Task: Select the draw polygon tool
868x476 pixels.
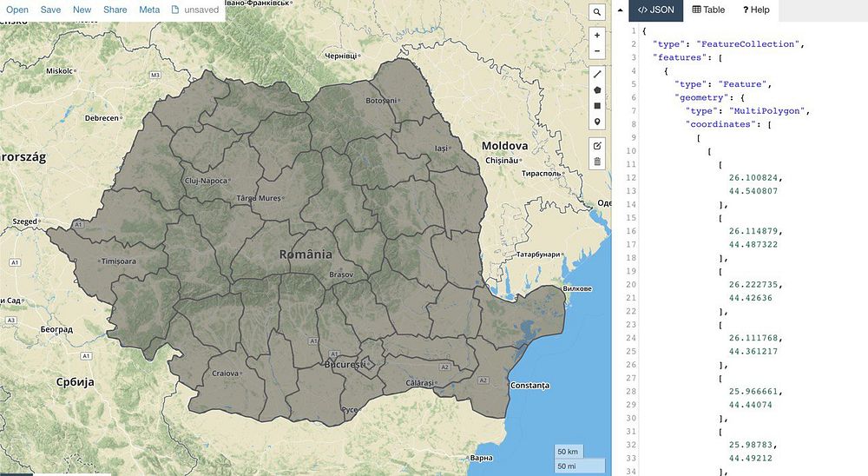Action: click(597, 89)
